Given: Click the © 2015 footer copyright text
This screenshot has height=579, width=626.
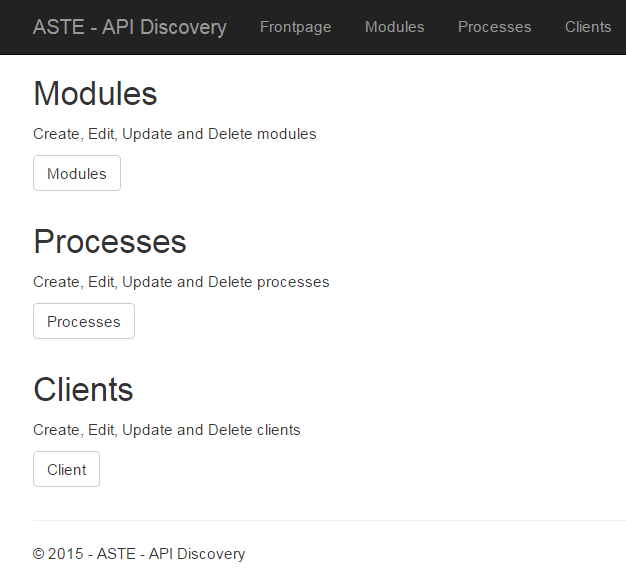Looking at the screenshot, I should click(x=139, y=554).
